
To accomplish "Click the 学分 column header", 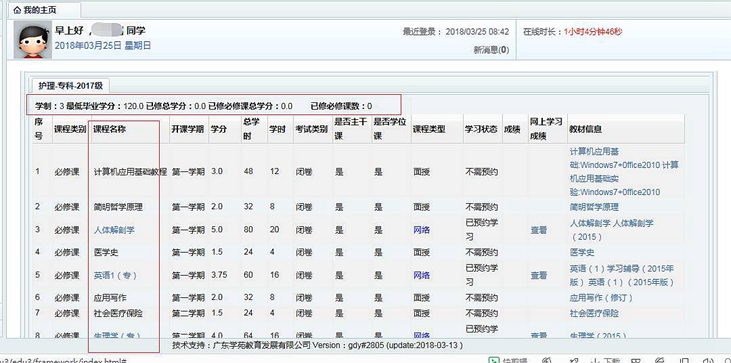I will [218, 129].
